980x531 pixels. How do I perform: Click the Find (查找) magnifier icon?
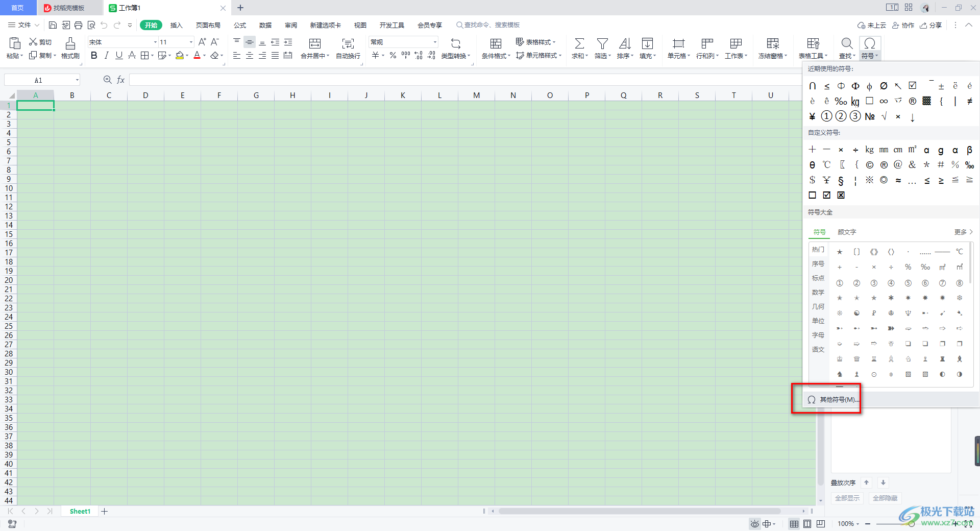pos(847,43)
